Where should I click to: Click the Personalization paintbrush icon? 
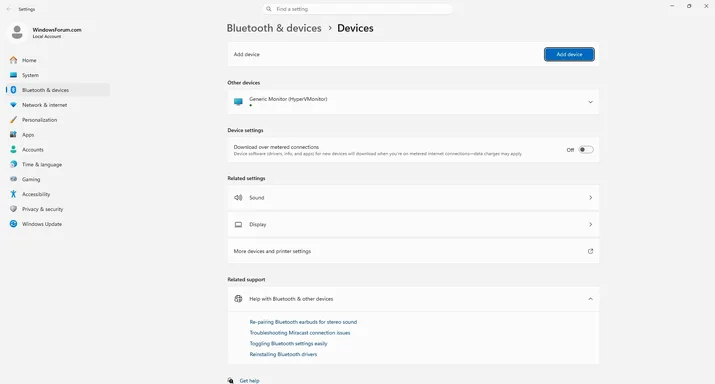tap(13, 120)
